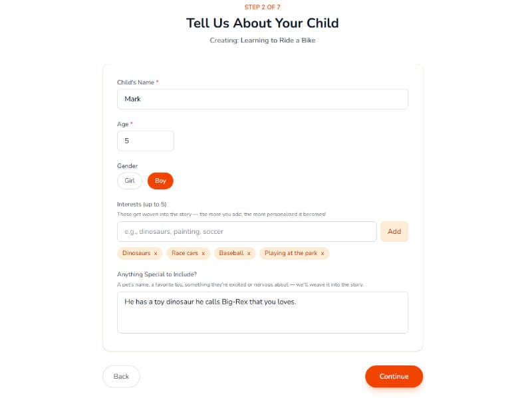Select the name 'Mark' in the form
The width and height of the screenshot is (532, 398).
(134, 98)
